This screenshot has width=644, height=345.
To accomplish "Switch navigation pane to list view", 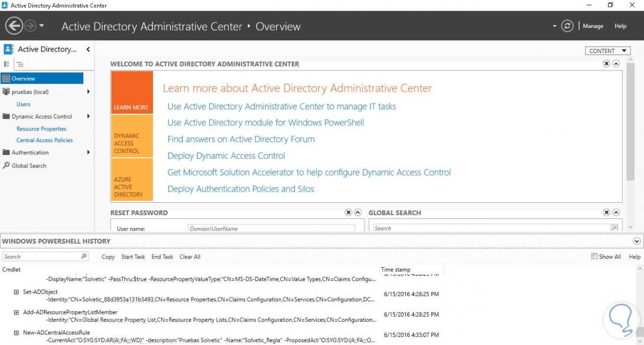I will 7,64.
